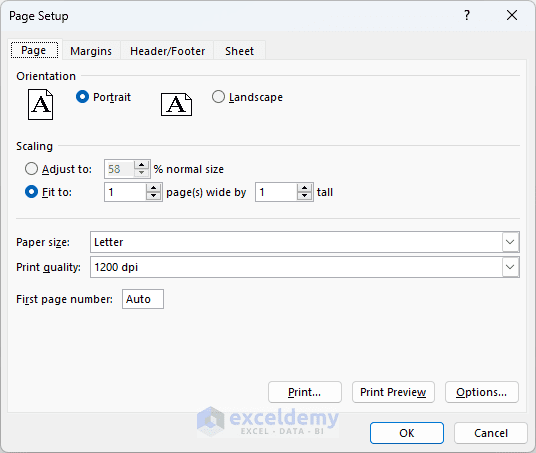Image resolution: width=536 pixels, height=453 pixels.
Task: Increase pages tall spinner value
Action: [x=304, y=188]
